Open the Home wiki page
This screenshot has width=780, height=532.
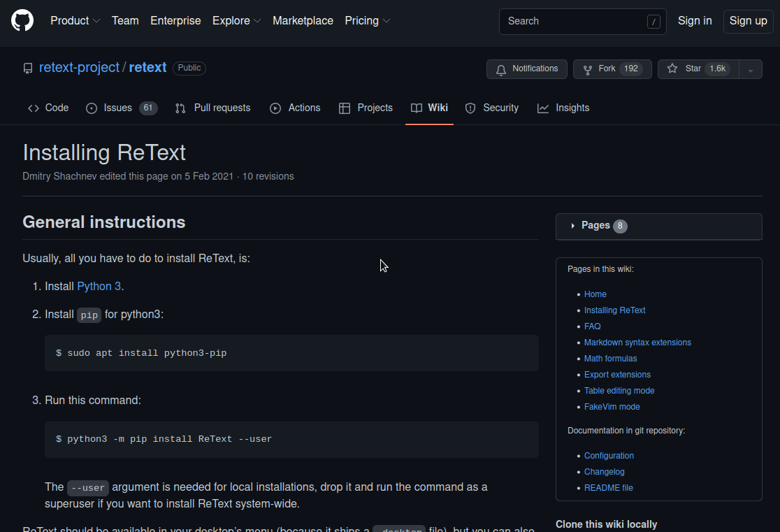595,294
